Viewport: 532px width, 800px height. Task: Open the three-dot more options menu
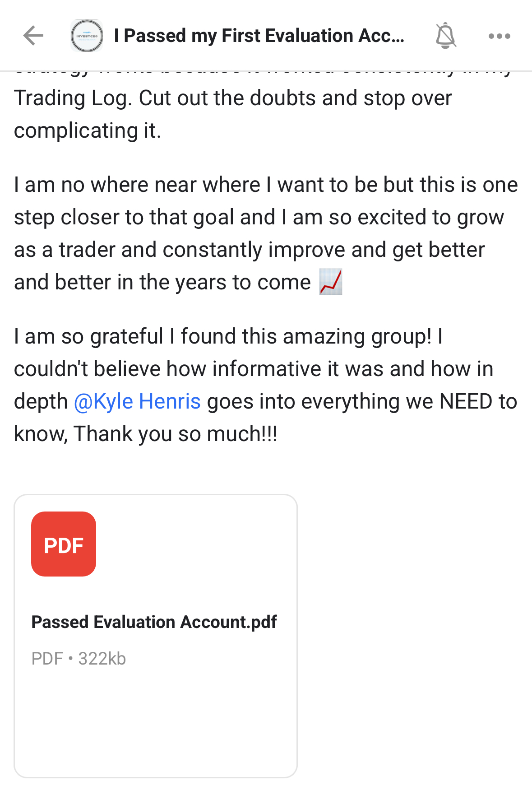[x=499, y=36]
